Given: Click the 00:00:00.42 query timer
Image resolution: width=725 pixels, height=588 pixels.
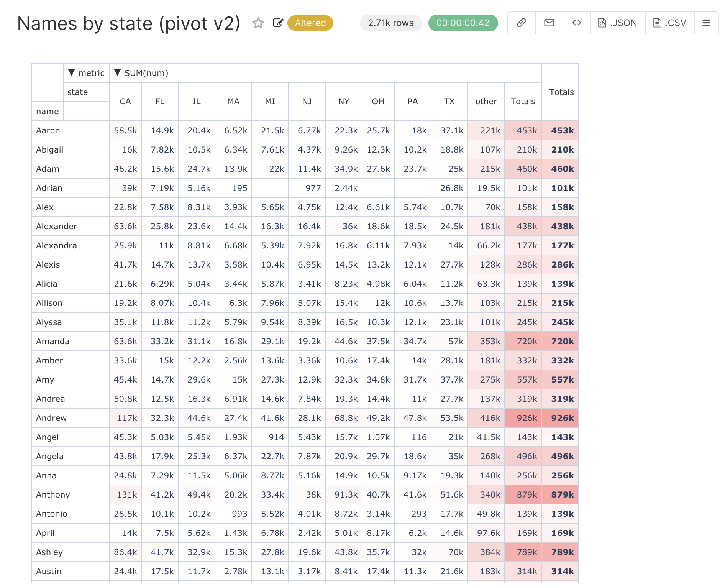Looking at the screenshot, I should click(463, 23).
